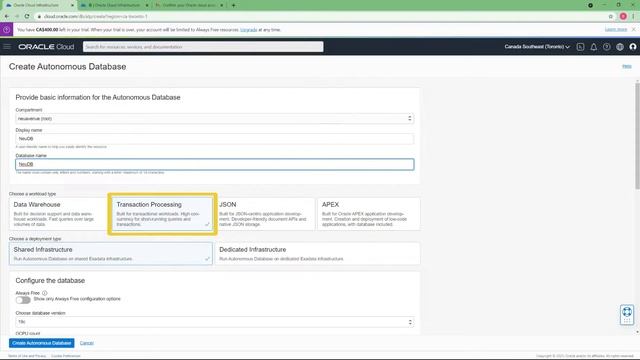This screenshot has width=640, height=360.
Task: Open the Oracle Cloud hamburger navigation menu
Action: point(7,47)
